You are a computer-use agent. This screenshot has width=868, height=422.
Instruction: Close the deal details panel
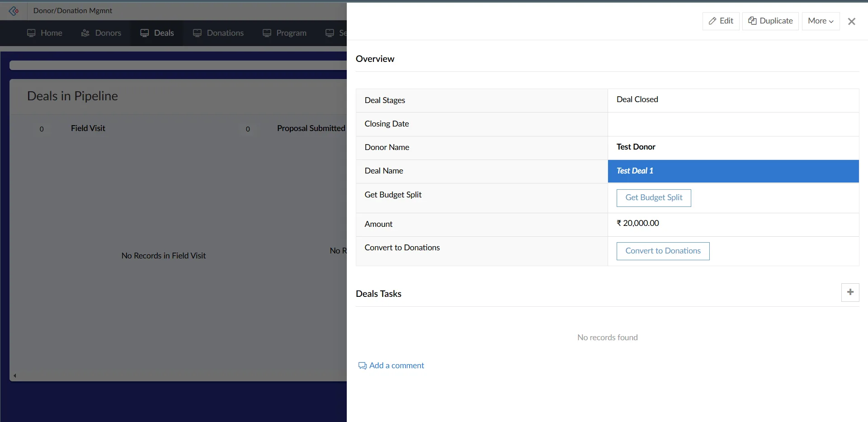point(852,21)
